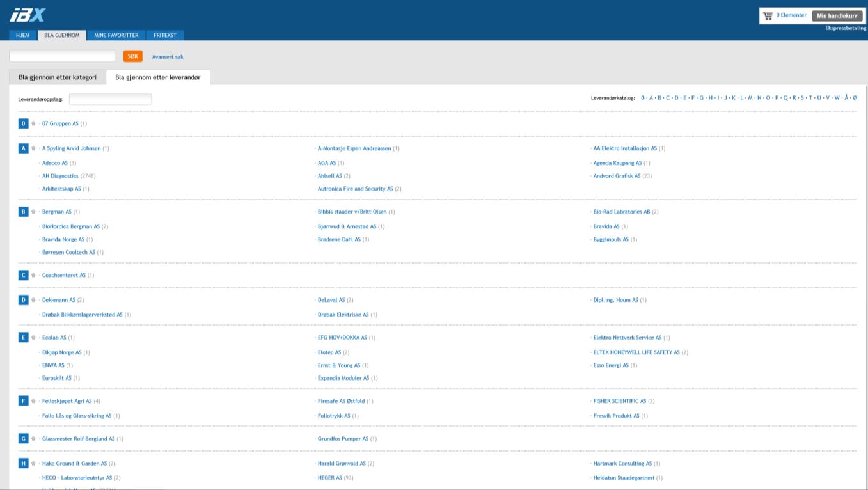Screen dimensions: 868x490
Task: Select the BLA GJENNOM tab
Action: coord(62,35)
